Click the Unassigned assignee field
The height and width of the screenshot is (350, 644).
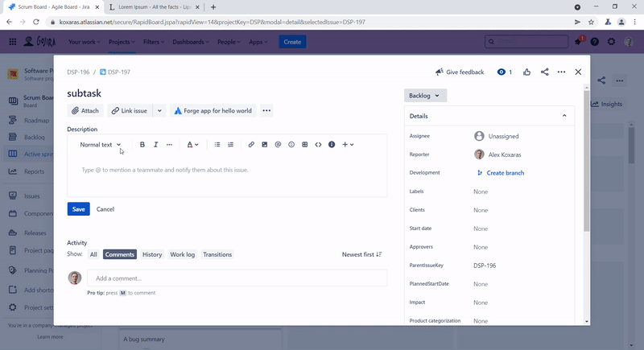tap(497, 136)
